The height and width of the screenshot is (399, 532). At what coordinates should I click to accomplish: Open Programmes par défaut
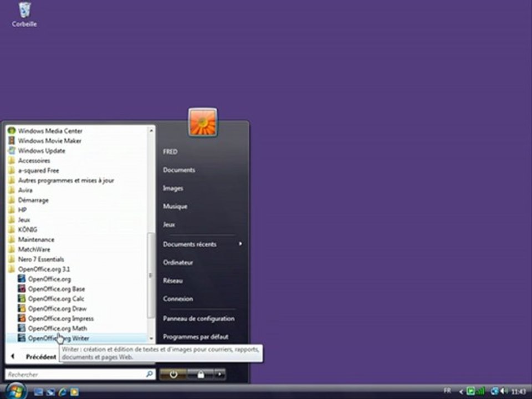(196, 337)
